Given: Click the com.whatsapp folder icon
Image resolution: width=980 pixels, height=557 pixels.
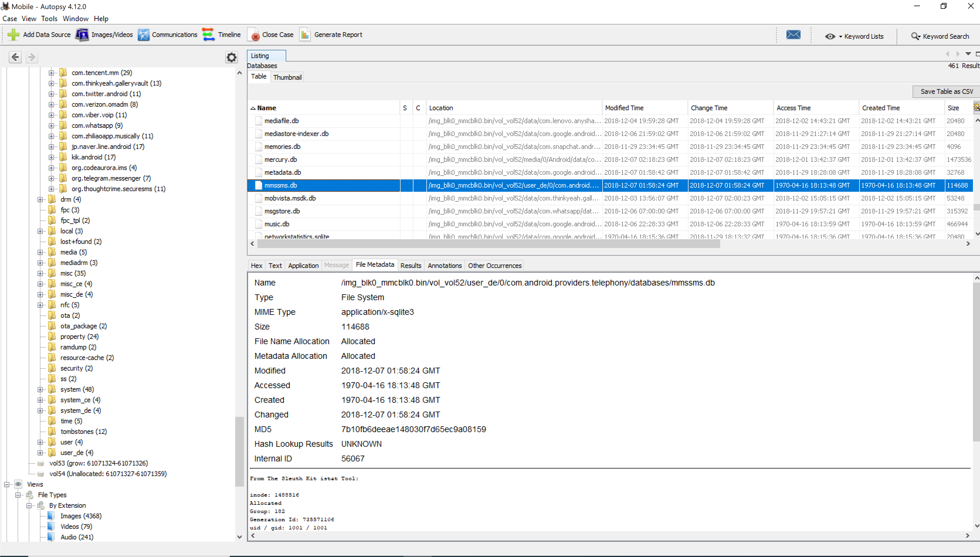Looking at the screenshot, I should coord(63,125).
